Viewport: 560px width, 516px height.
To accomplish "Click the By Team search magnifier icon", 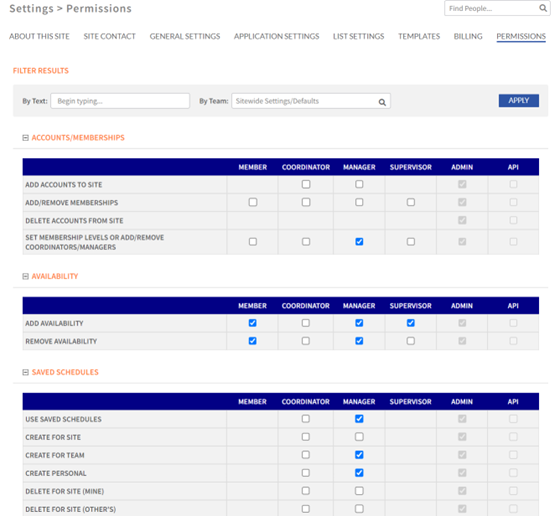I will point(382,102).
